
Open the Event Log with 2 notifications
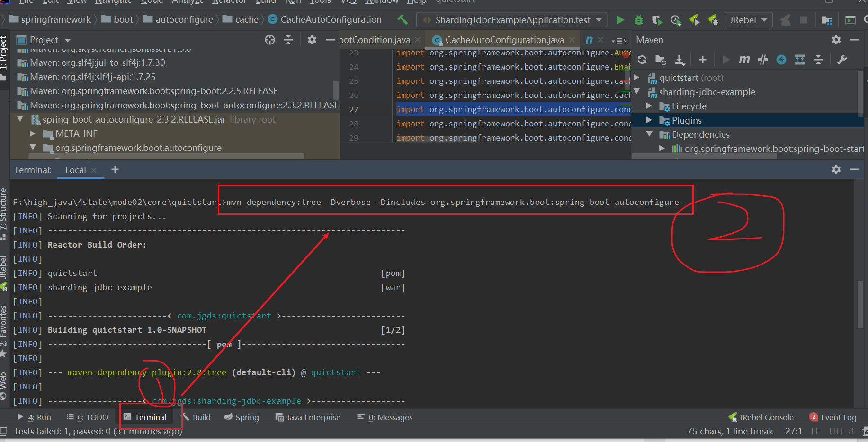point(833,417)
